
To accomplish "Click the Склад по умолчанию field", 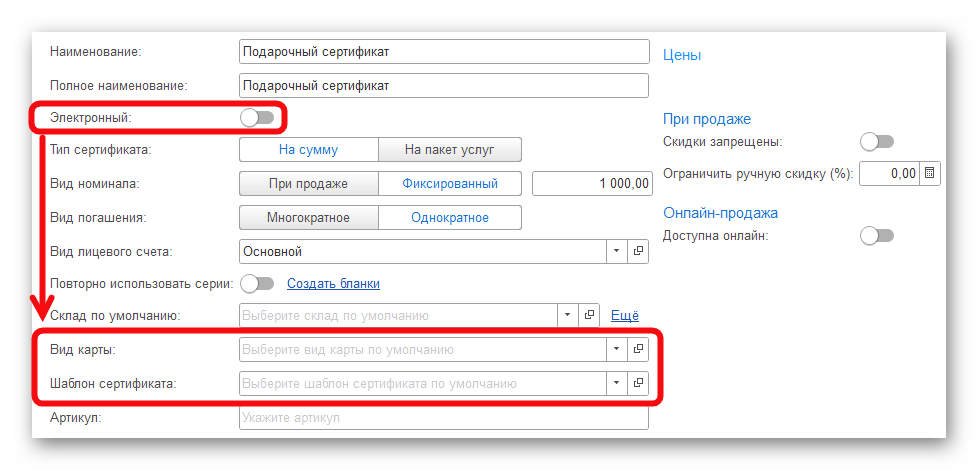I will (399, 315).
